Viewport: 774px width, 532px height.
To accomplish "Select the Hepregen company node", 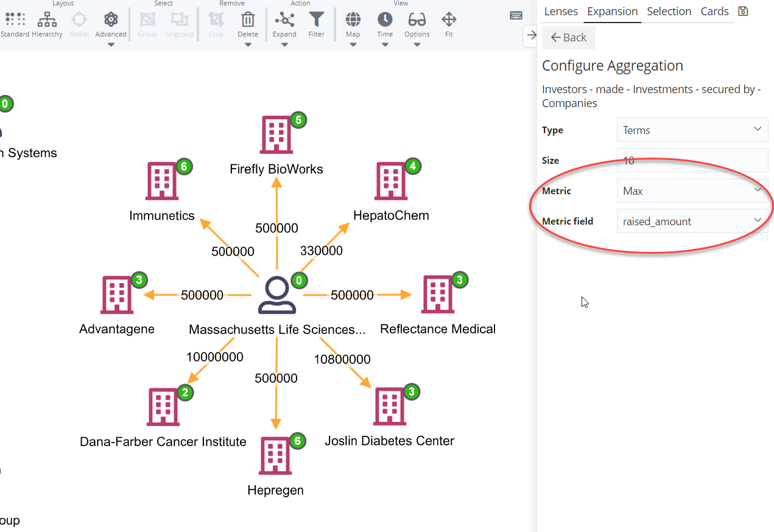I will point(276,456).
